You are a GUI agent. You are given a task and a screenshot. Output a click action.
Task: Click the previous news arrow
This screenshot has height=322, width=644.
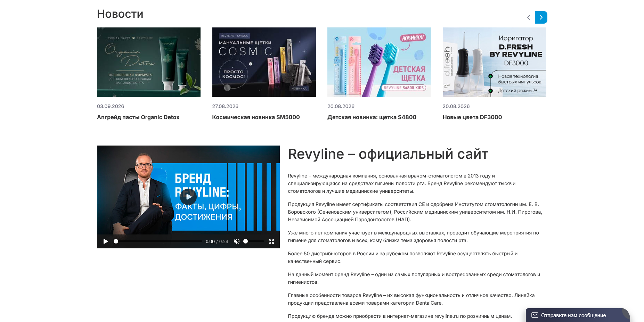529,17
